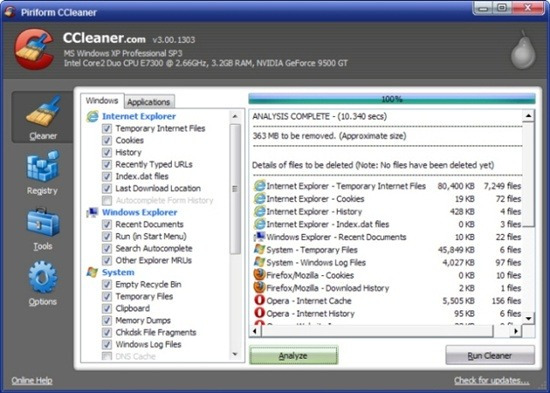The height and width of the screenshot is (393, 550).
Task: Click icon beside System Temporary Files result
Action: point(260,249)
